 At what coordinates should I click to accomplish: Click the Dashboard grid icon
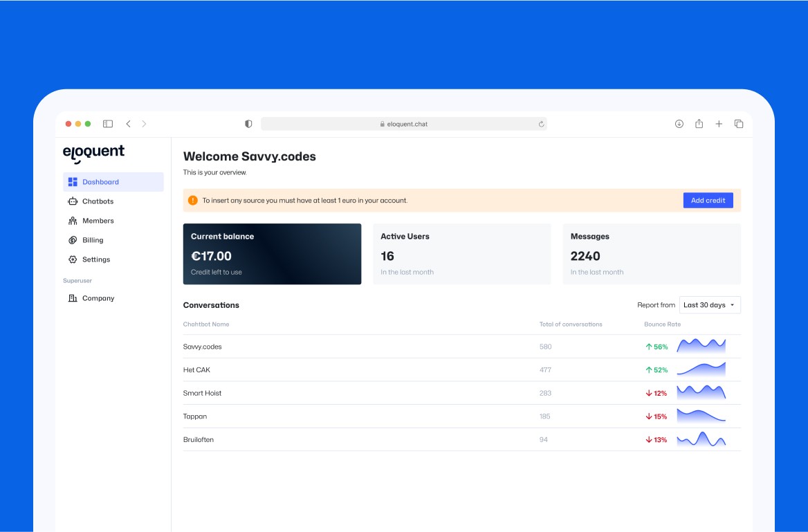pyautogui.click(x=73, y=182)
